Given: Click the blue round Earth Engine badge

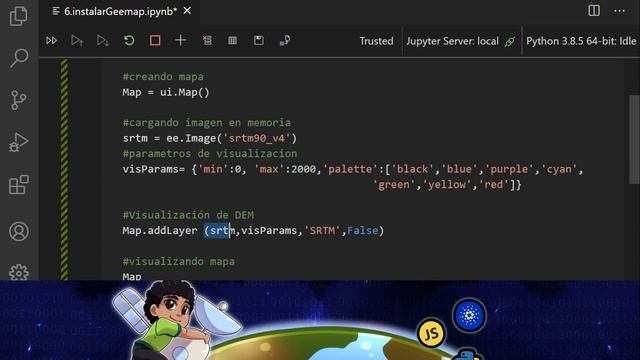Looking at the screenshot, I should click(x=469, y=315).
